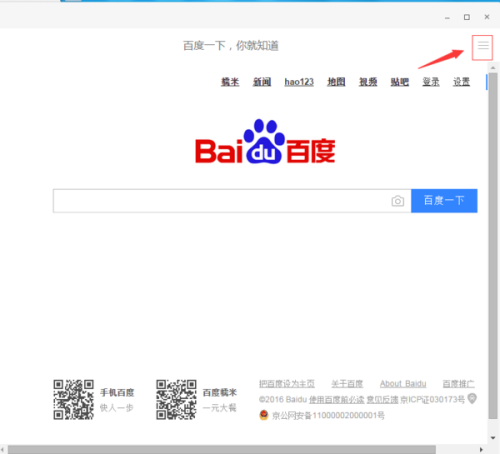Click 把百度设为主页 link
500x454 pixels.
[x=287, y=384]
